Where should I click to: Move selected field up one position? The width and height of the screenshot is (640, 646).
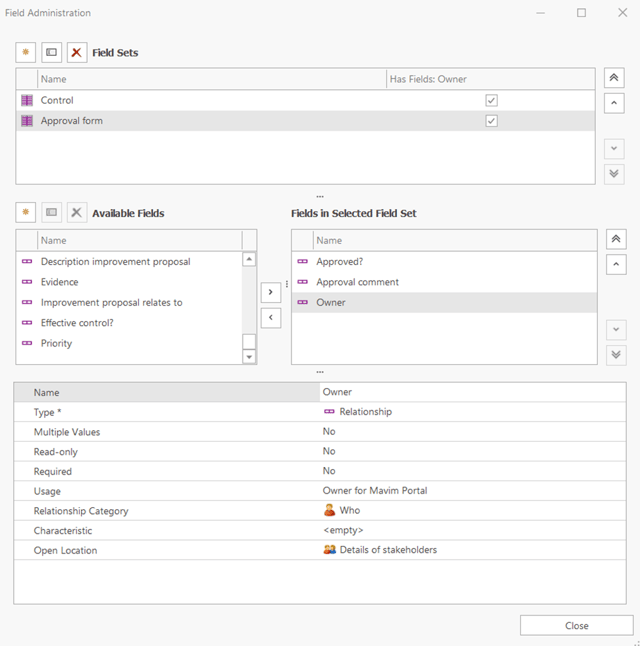tap(616, 265)
